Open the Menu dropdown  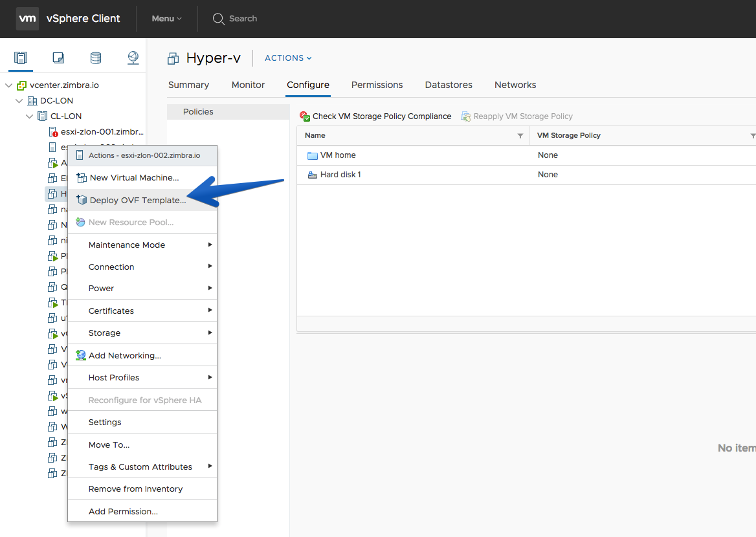[166, 19]
